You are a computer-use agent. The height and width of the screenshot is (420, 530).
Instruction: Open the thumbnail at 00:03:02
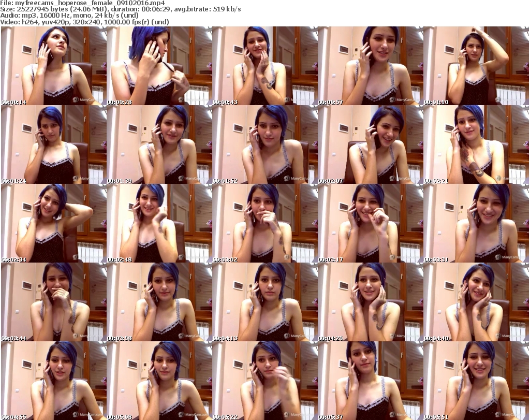[264, 223]
